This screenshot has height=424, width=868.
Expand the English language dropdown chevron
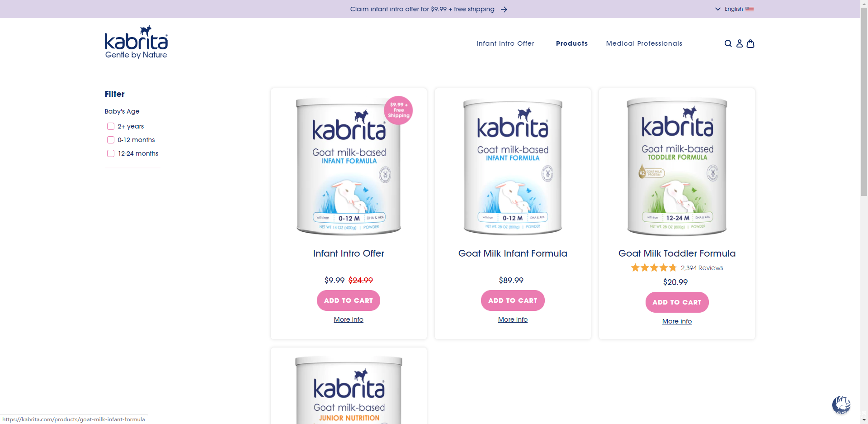click(718, 9)
